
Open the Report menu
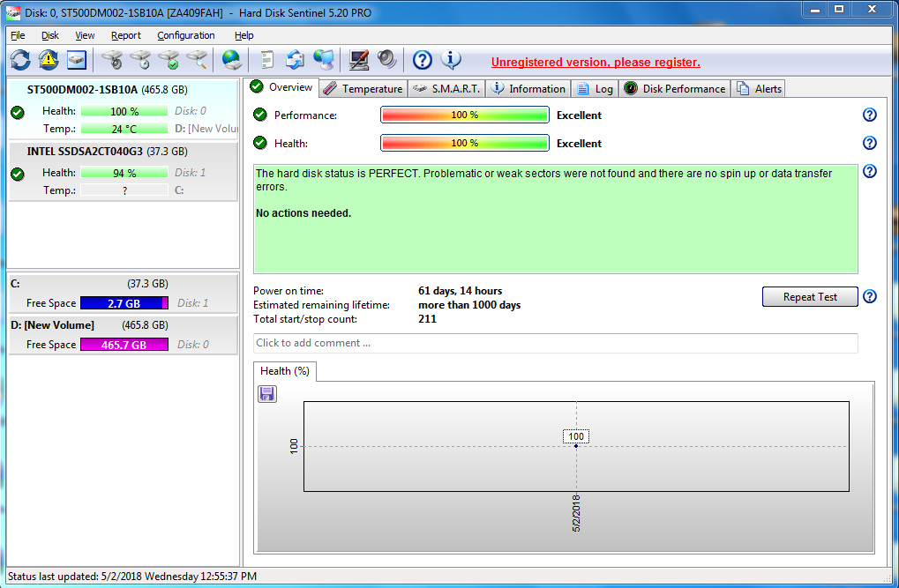coord(126,35)
